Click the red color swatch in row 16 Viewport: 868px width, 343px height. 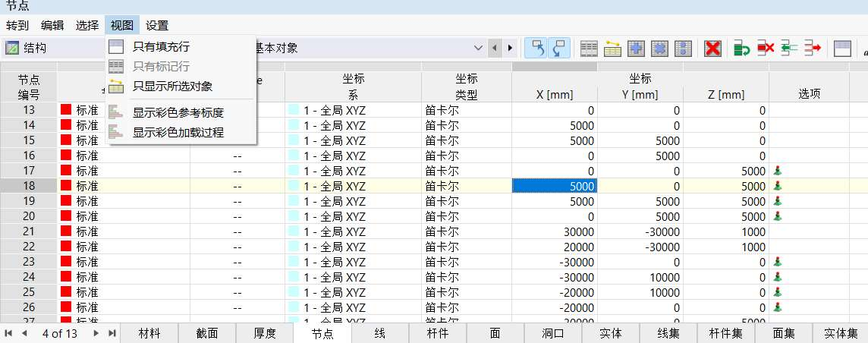point(66,156)
